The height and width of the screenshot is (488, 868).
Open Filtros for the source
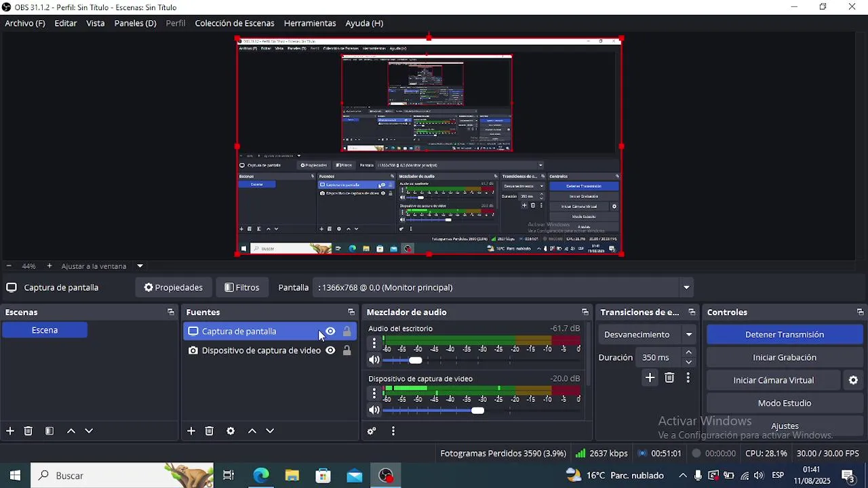pyautogui.click(x=242, y=287)
